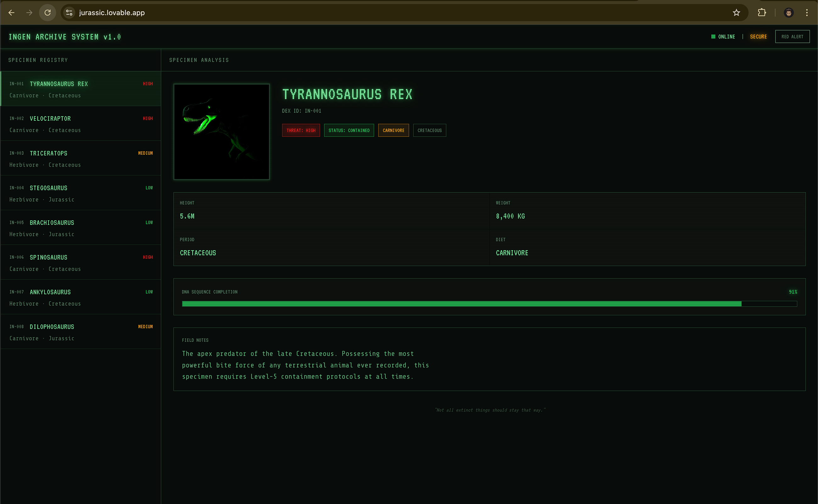Click the INGEN ARCHIVE SYSTEM v1.0 title
Screen dimensions: 818x504
coord(65,37)
